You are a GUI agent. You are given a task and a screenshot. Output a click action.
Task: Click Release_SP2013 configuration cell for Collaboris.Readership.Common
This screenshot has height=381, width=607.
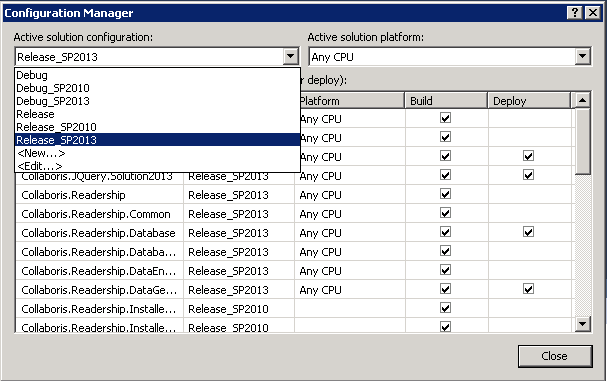(239, 214)
